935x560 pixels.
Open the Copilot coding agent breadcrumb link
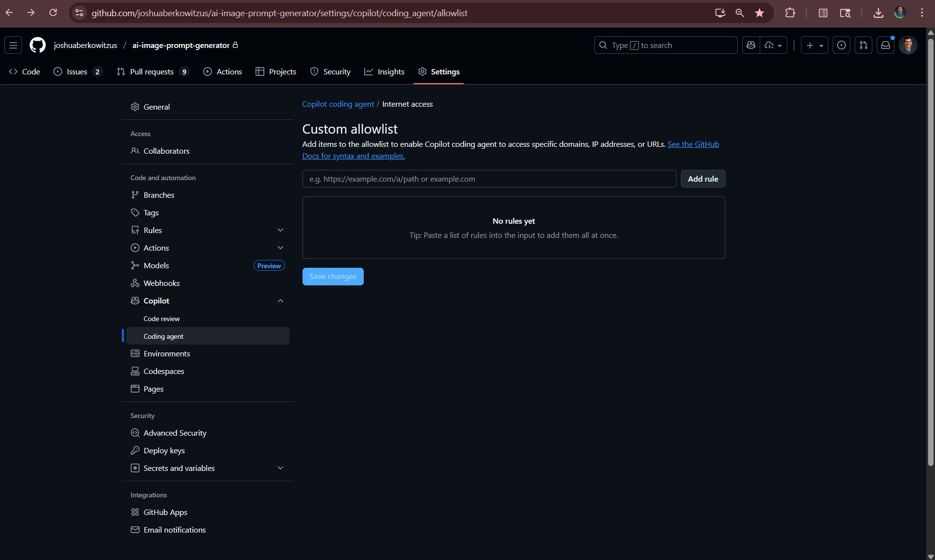coord(338,104)
